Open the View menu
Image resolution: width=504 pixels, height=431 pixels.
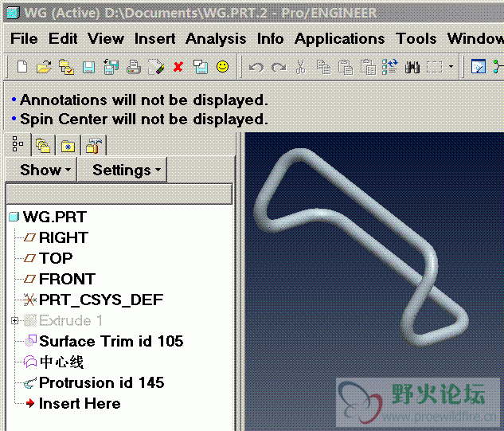[106, 39]
